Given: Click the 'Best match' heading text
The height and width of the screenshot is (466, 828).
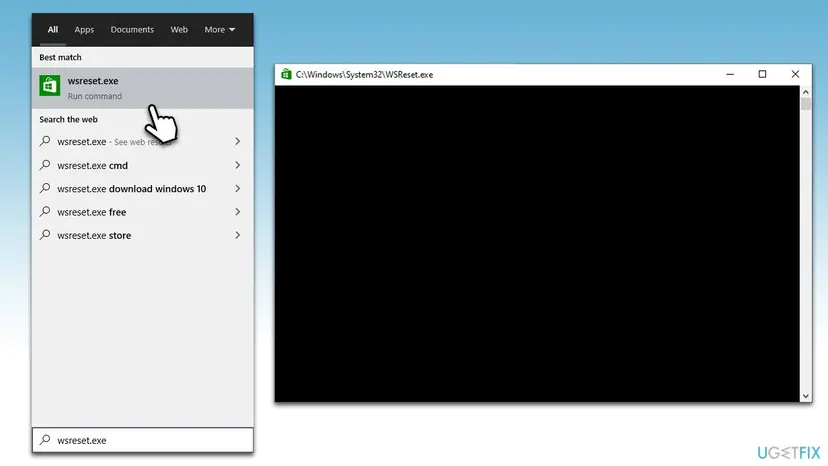Looking at the screenshot, I should click(x=60, y=57).
